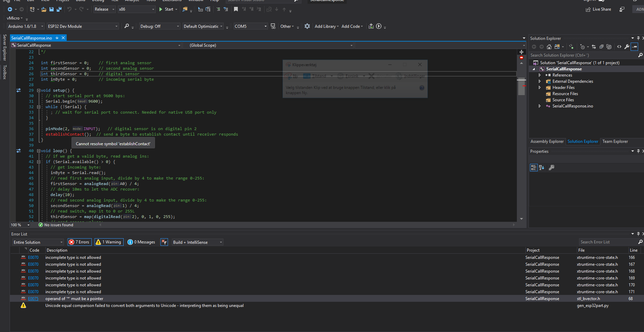644x332 pixels.
Task: Open the Release configuration dropdown
Action: point(105,9)
